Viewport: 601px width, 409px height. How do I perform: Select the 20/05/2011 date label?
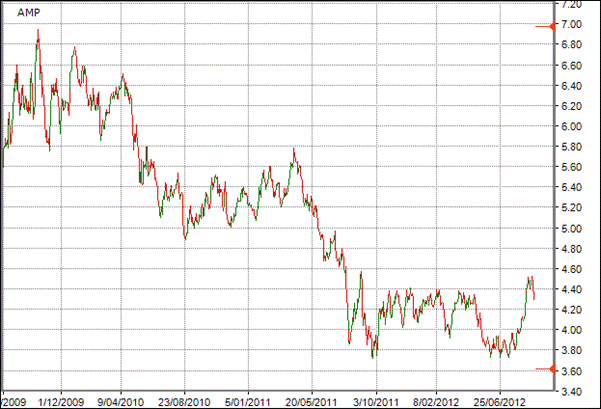[x=311, y=399]
